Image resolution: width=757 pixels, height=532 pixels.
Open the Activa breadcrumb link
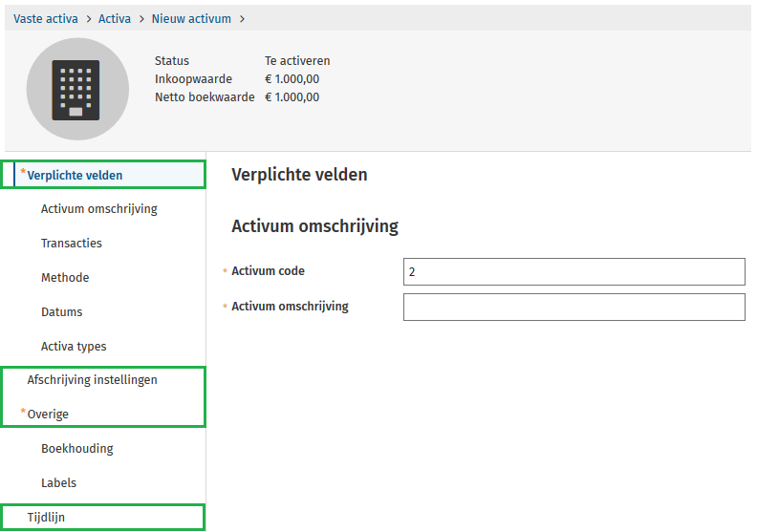[x=115, y=19]
